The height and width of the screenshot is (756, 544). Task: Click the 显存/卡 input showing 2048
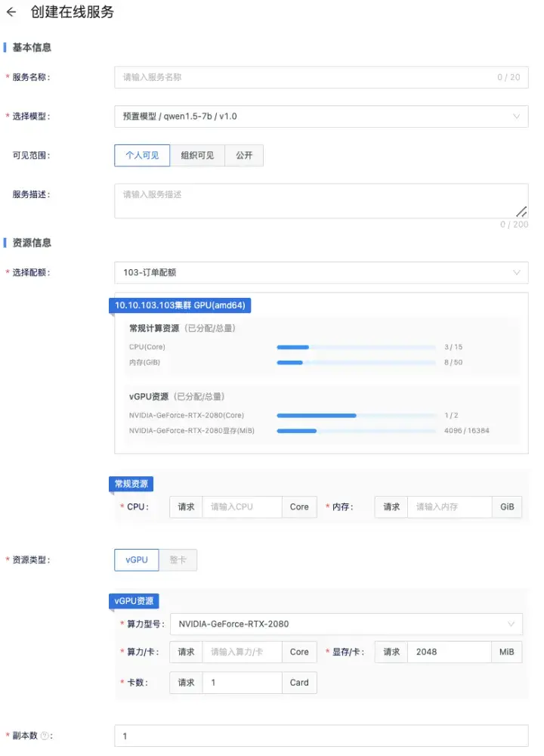click(449, 652)
